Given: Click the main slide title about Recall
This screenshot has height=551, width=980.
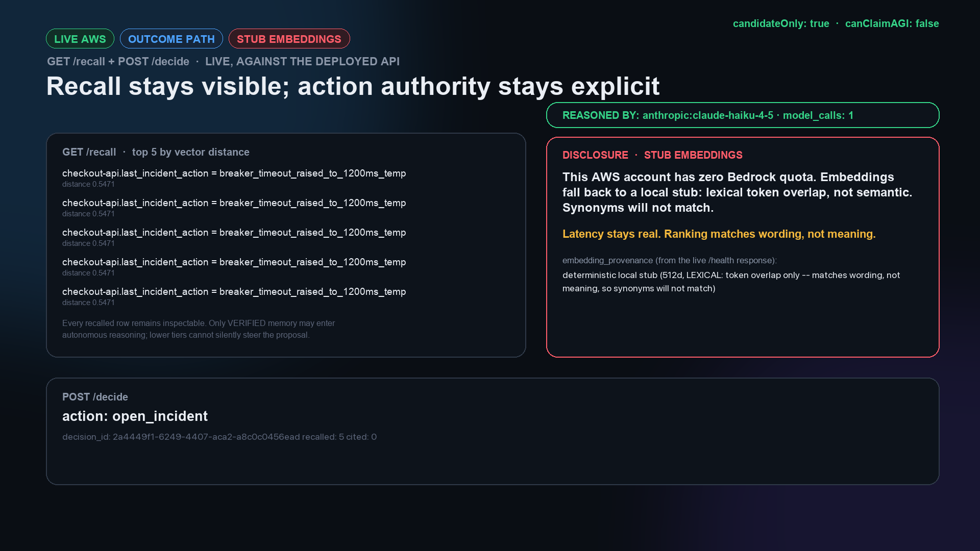Looking at the screenshot, I should [353, 86].
